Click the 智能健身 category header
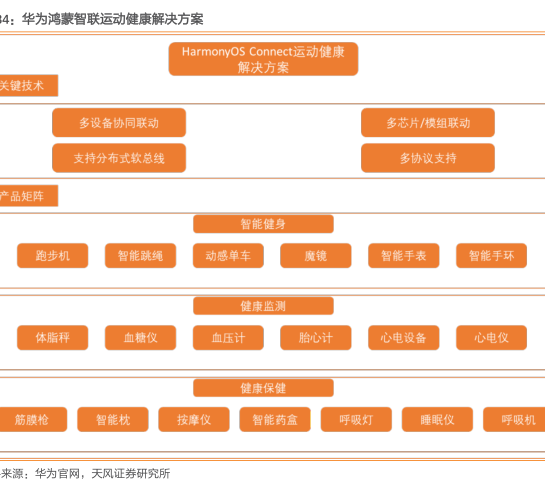545x479 pixels. [263, 224]
